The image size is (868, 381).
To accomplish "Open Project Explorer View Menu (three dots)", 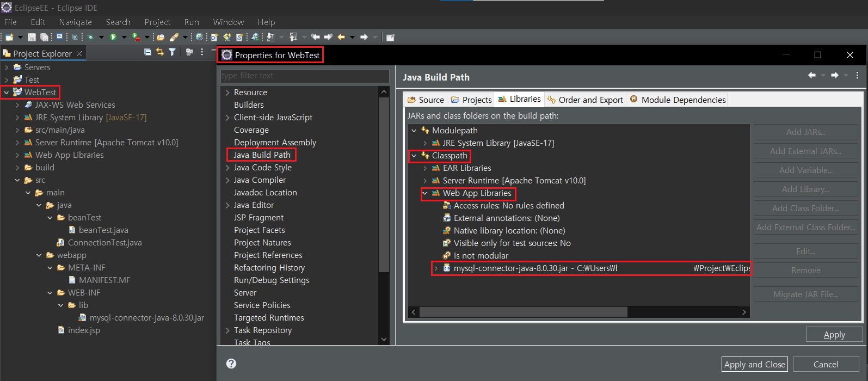I will [x=202, y=52].
